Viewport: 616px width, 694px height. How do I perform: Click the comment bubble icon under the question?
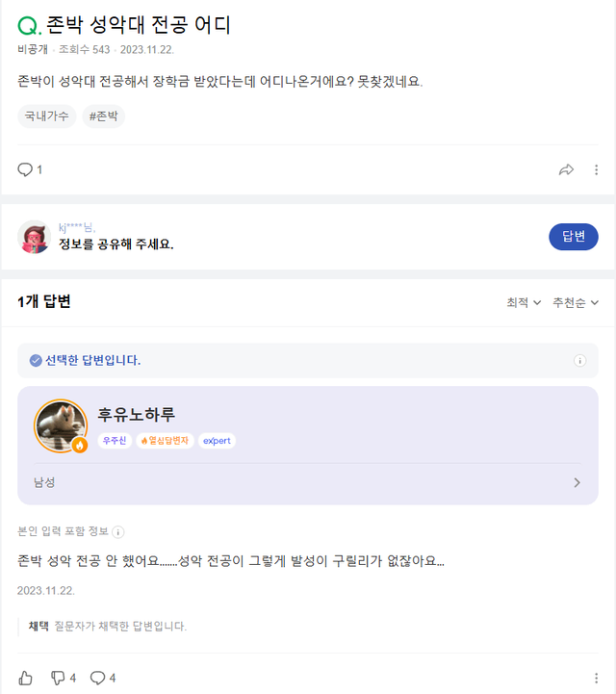[25, 169]
